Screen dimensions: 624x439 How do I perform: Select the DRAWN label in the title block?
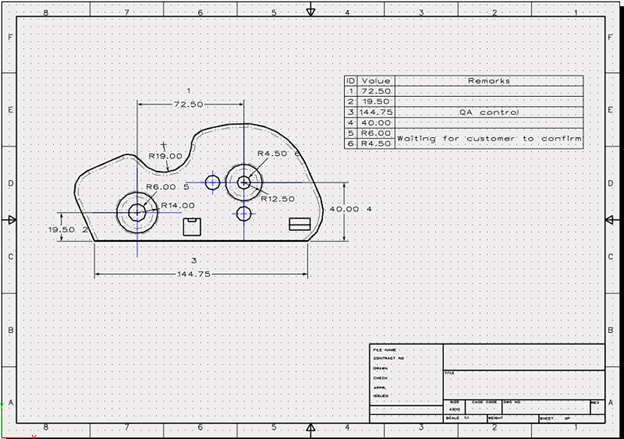[x=380, y=368]
